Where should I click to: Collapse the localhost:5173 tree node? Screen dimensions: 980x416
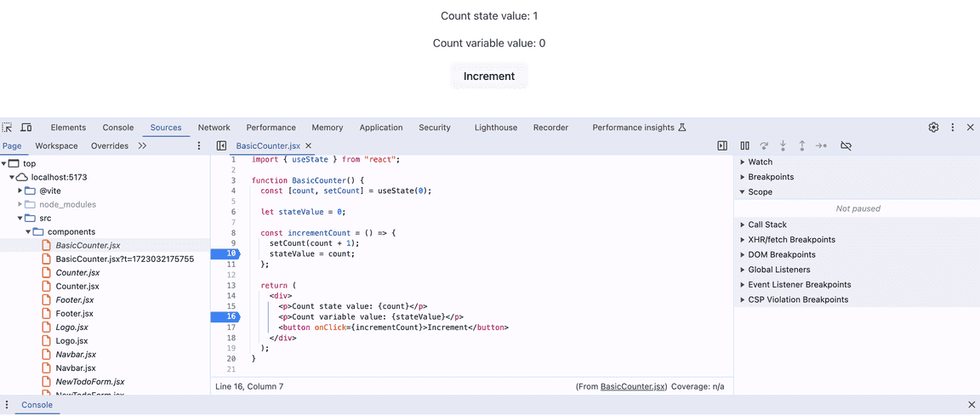coord(12,178)
